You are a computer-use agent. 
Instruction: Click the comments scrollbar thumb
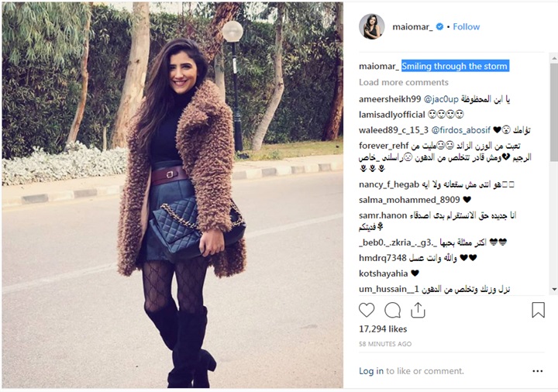tap(553, 112)
